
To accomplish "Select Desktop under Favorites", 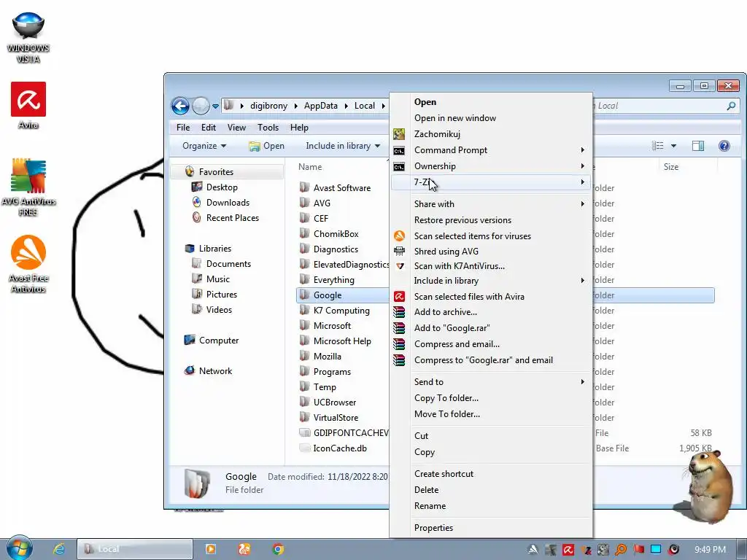I will pos(215,187).
